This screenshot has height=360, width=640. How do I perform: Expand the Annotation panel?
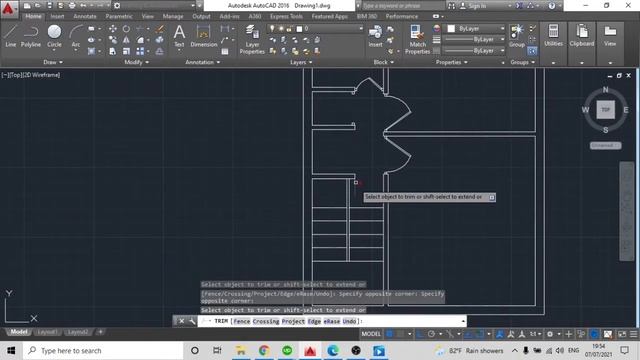(202, 62)
